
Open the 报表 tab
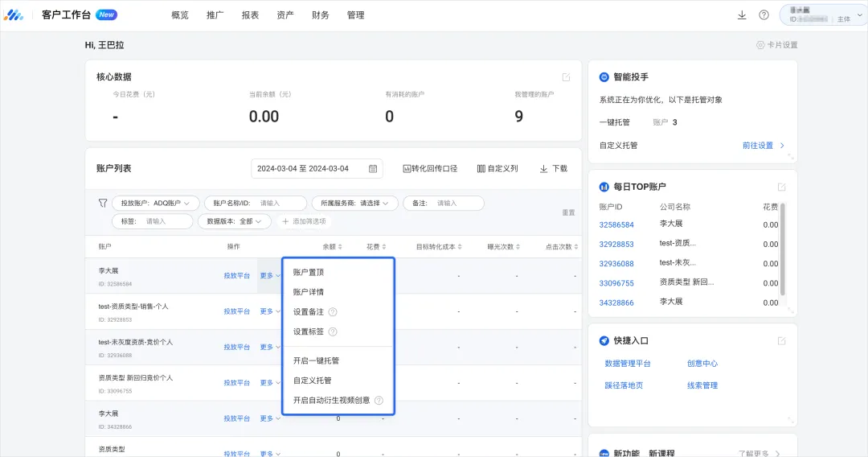click(x=250, y=15)
